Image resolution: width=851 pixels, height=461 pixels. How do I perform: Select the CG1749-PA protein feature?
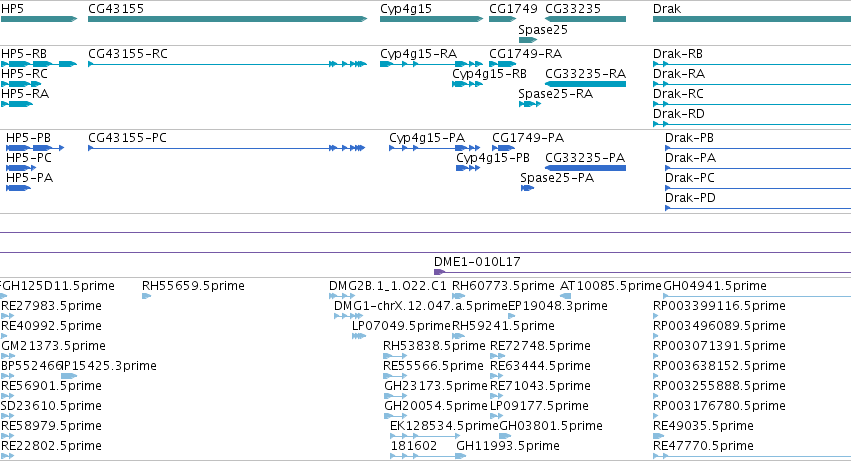tap(504, 148)
